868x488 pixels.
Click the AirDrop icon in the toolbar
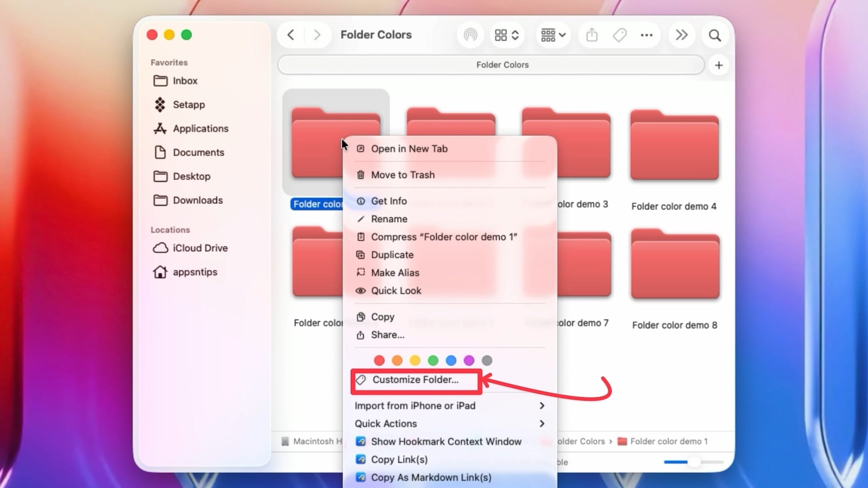[470, 35]
